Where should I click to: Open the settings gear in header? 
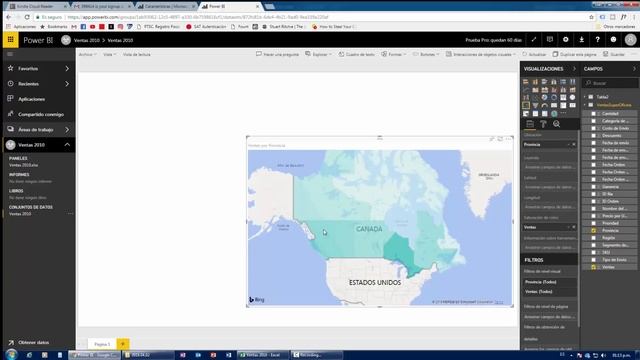566,40
